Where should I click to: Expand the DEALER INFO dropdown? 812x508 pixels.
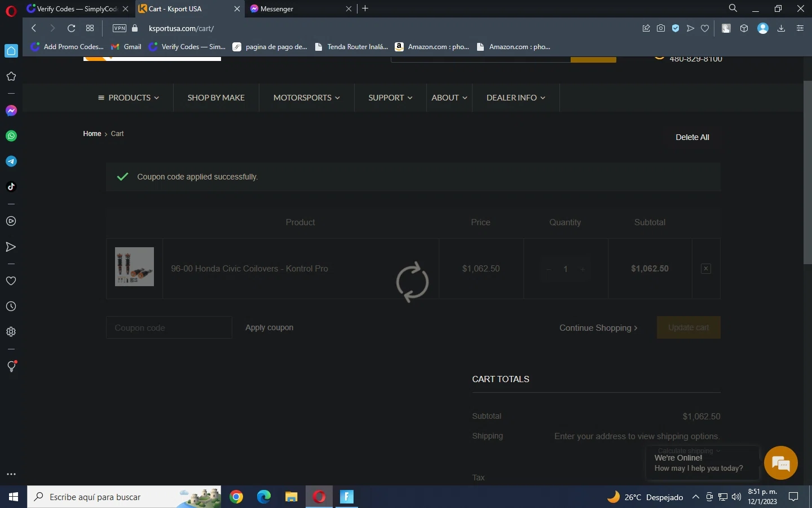coord(516,98)
